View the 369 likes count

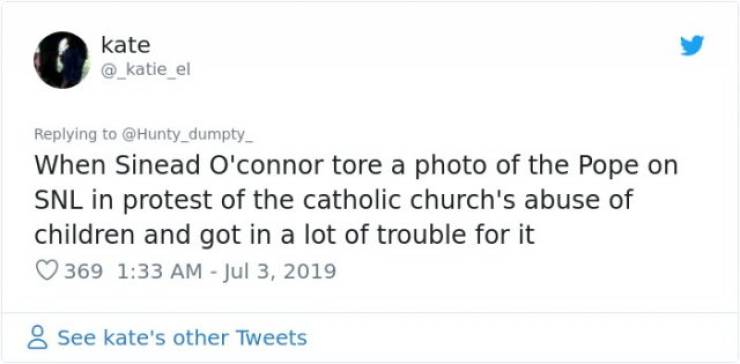[83, 271]
